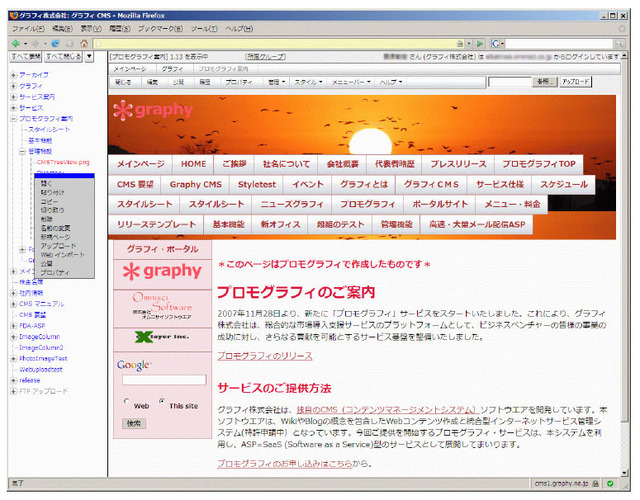
Task: Click the graphy logo in sidebar
Action: click(x=162, y=271)
